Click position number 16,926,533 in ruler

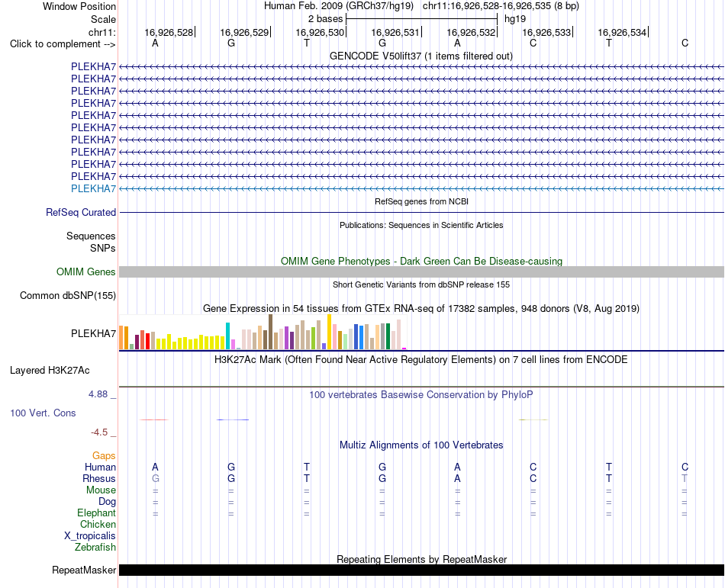[546, 32]
